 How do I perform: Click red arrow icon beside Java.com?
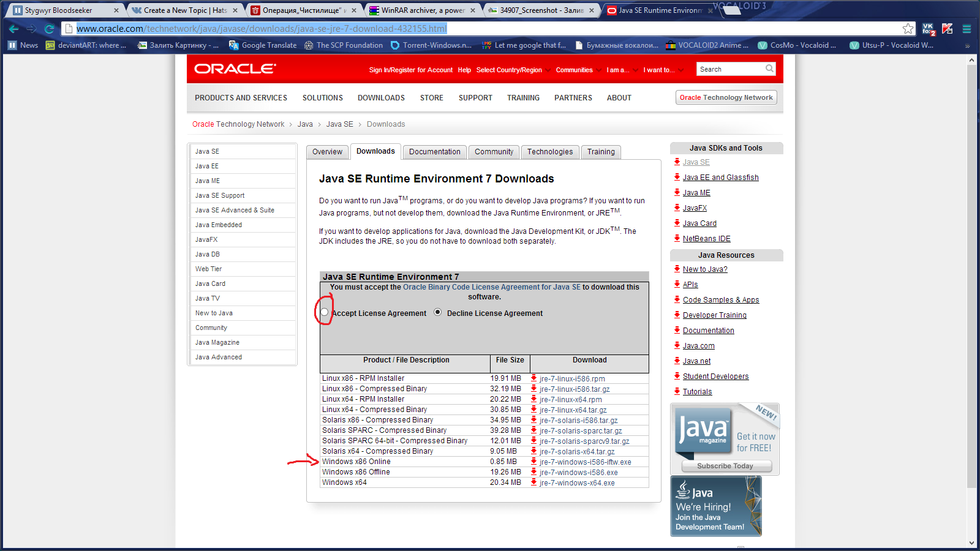coord(677,345)
